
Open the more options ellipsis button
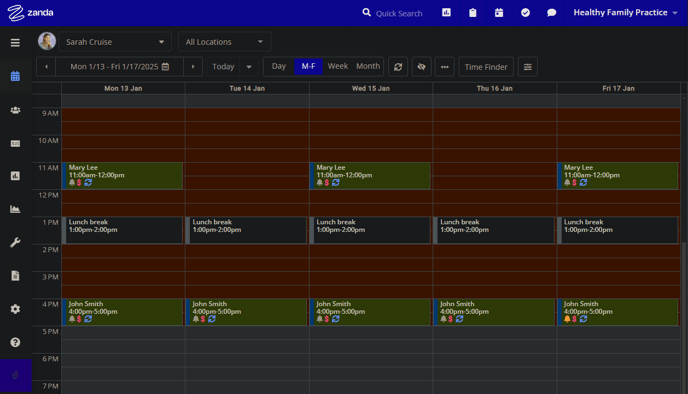pyautogui.click(x=444, y=67)
